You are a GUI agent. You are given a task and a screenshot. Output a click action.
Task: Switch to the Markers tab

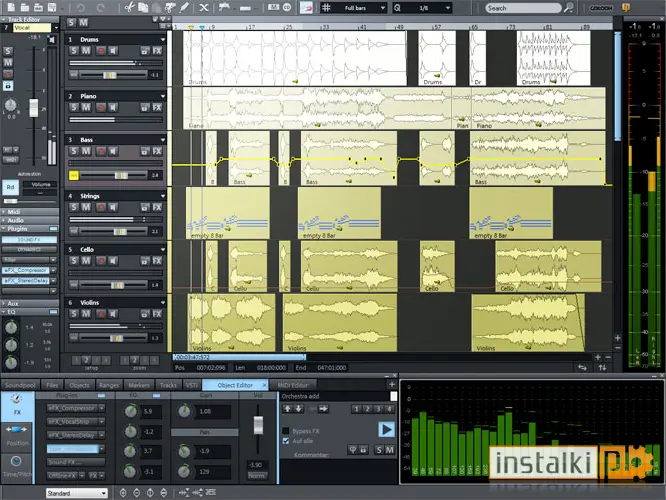(139, 385)
